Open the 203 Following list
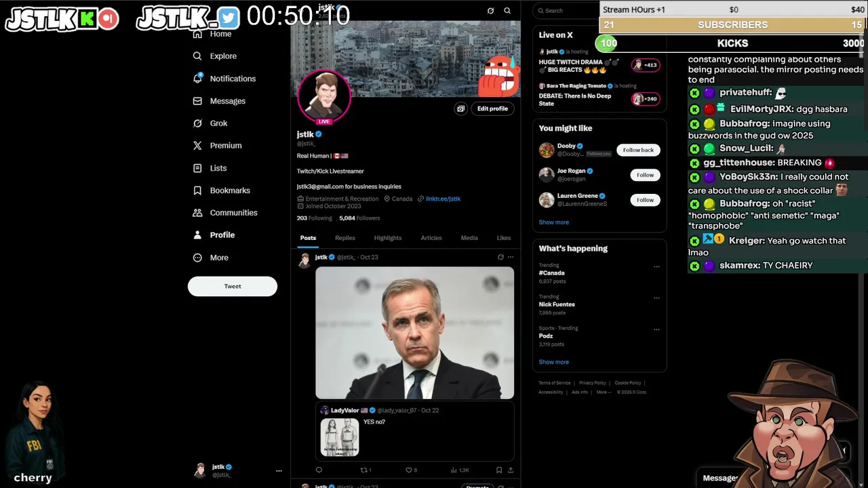 pyautogui.click(x=314, y=218)
